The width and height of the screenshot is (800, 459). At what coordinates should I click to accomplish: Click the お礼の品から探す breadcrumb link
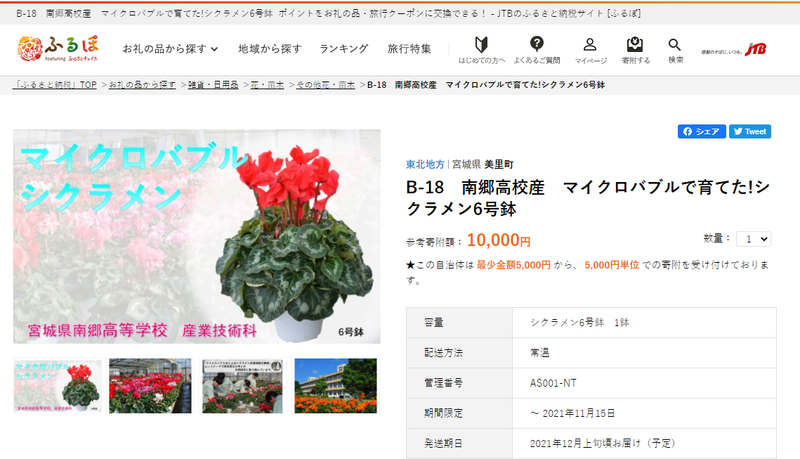pyautogui.click(x=142, y=85)
